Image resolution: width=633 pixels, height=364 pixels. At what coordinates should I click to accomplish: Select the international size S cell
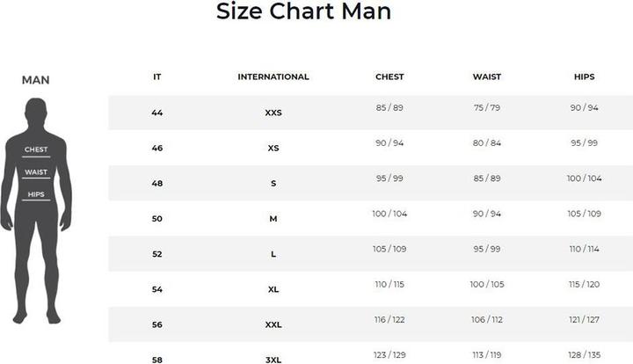pyautogui.click(x=273, y=183)
